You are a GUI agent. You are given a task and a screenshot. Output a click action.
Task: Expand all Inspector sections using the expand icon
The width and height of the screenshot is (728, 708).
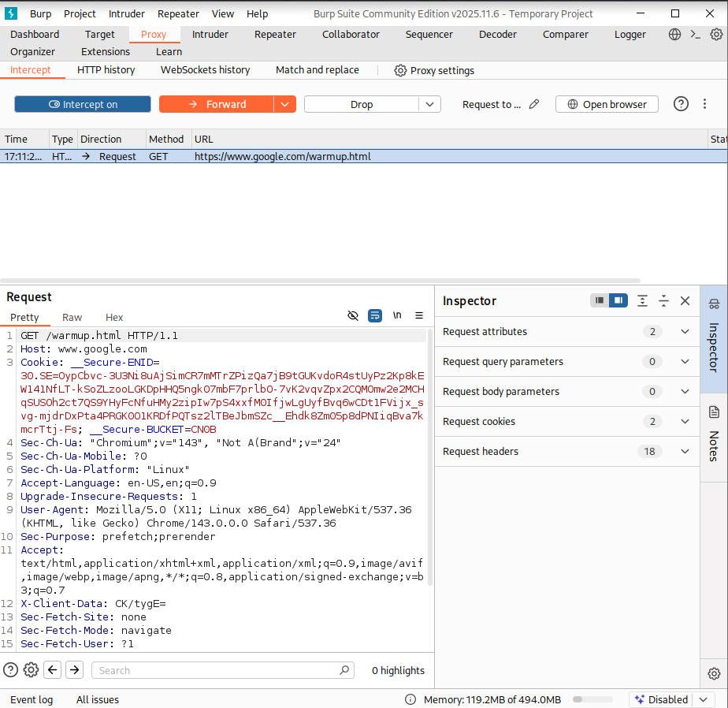(642, 300)
